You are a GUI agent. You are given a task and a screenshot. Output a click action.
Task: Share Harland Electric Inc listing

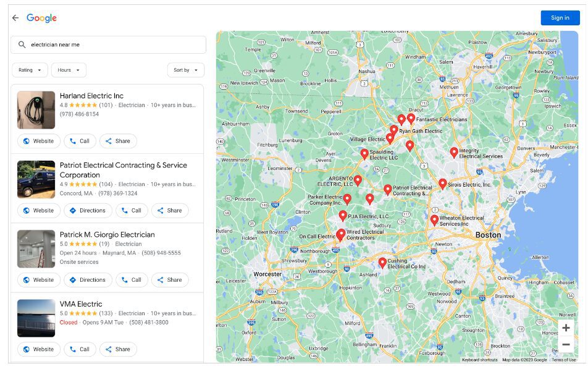[118, 141]
